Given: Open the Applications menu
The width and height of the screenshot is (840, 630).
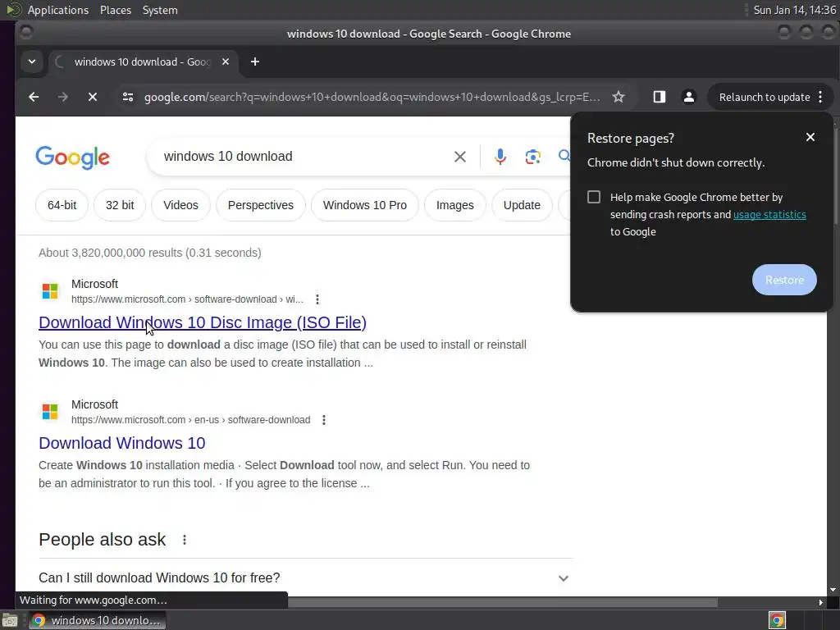Looking at the screenshot, I should pos(58,10).
